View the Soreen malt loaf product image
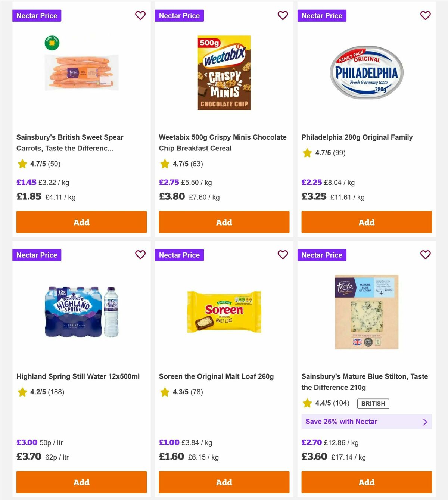This screenshot has width=448, height=500. click(224, 313)
